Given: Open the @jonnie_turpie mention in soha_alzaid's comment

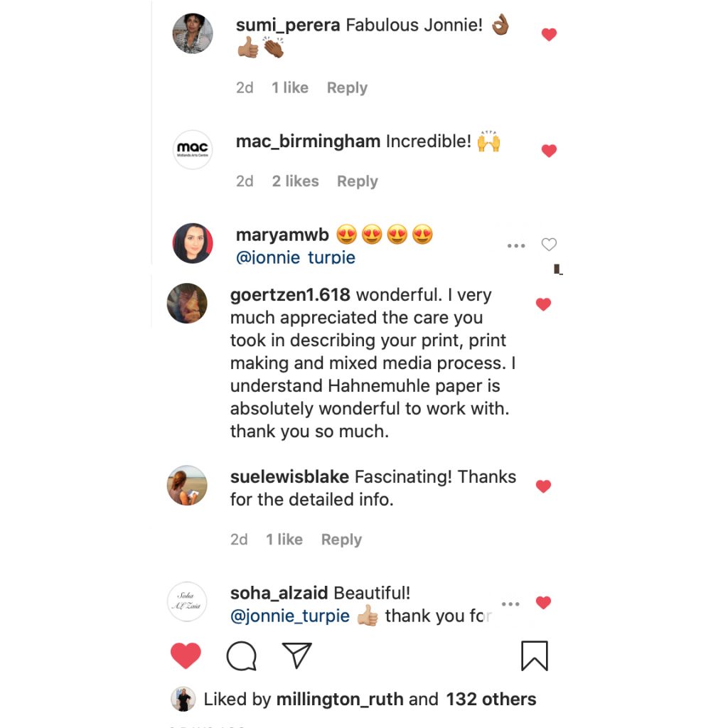Looking at the screenshot, I should 290,616.
